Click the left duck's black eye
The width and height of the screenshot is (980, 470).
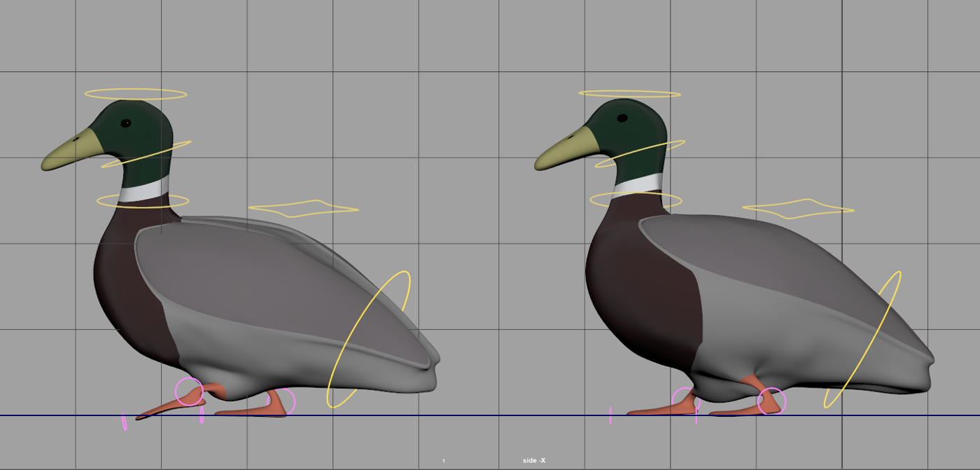click(x=126, y=123)
